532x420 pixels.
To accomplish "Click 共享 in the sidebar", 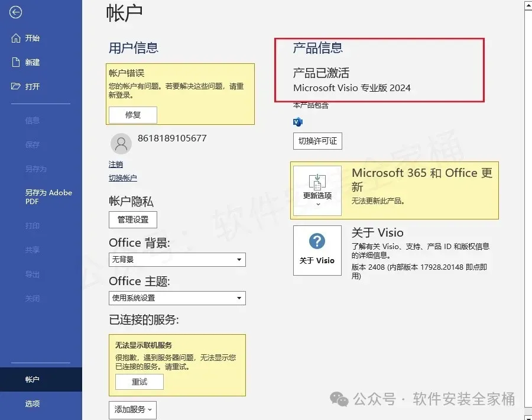I will (x=33, y=250).
